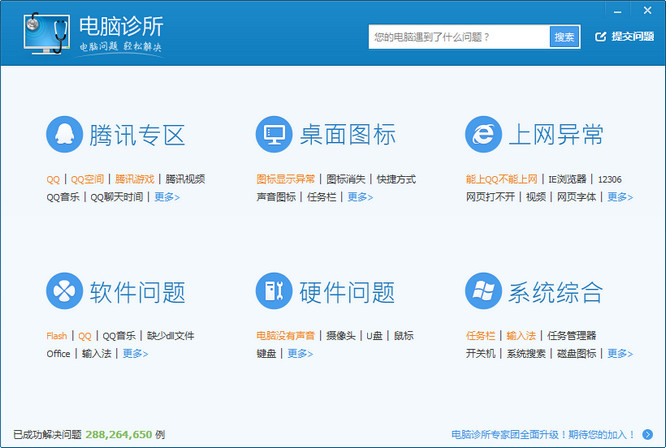The height and width of the screenshot is (448, 666).
Task: Open the desktop monitor icon (桌面图标)
Action: [x=273, y=134]
